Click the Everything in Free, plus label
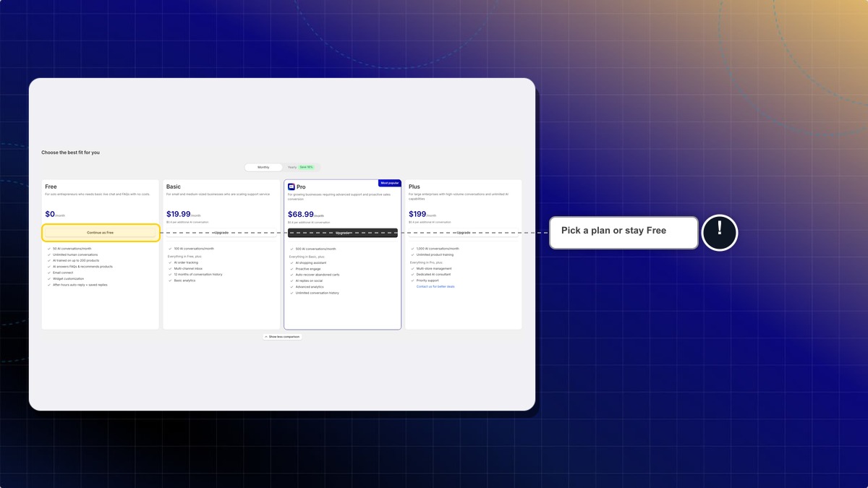 coord(184,256)
